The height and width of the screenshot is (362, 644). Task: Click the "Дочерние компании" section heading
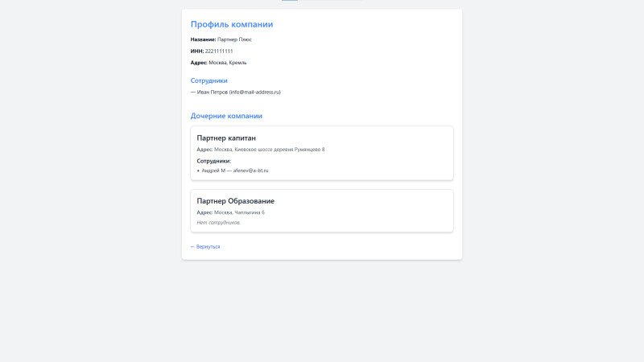(x=226, y=116)
